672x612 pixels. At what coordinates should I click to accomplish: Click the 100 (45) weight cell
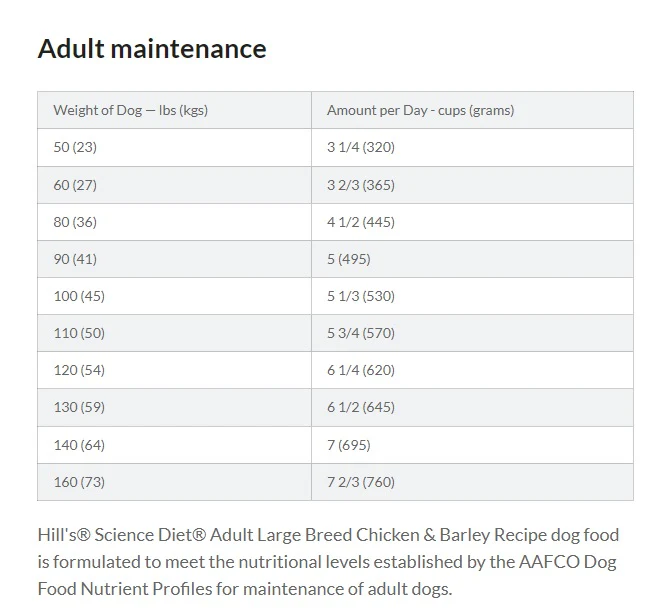coord(174,296)
